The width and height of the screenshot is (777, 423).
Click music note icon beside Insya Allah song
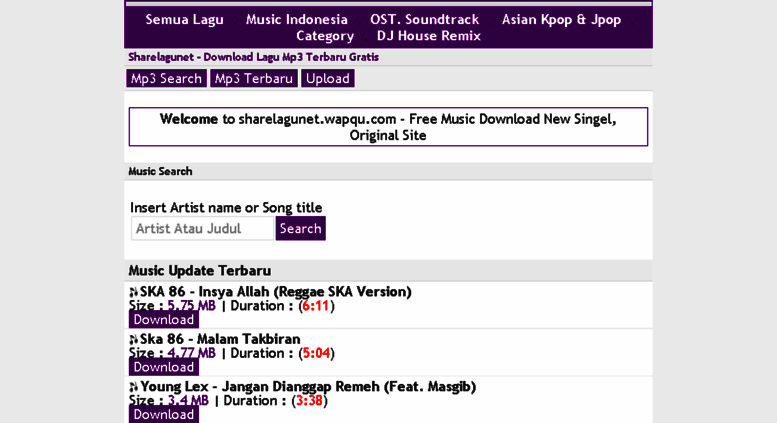pos(133,292)
